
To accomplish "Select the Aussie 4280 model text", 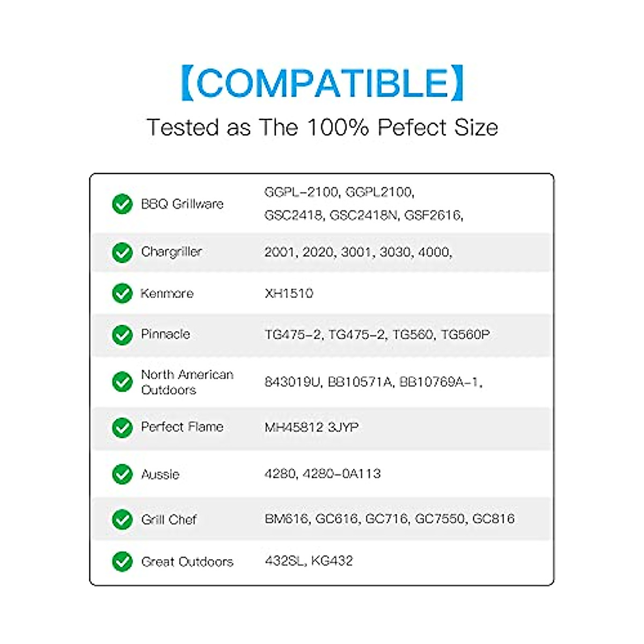I will [323, 474].
